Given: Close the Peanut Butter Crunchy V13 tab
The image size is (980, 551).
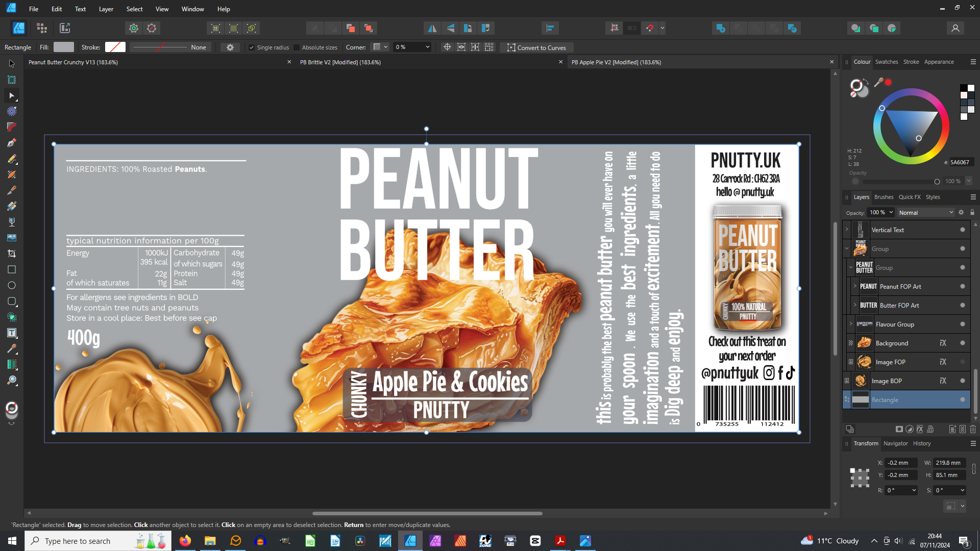Looking at the screenshot, I should pos(289,62).
